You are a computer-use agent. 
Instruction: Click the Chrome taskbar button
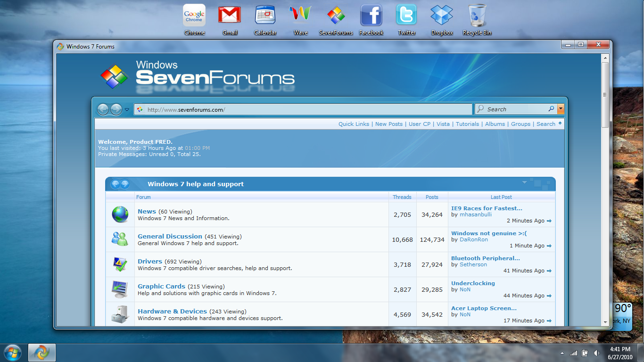point(42,353)
